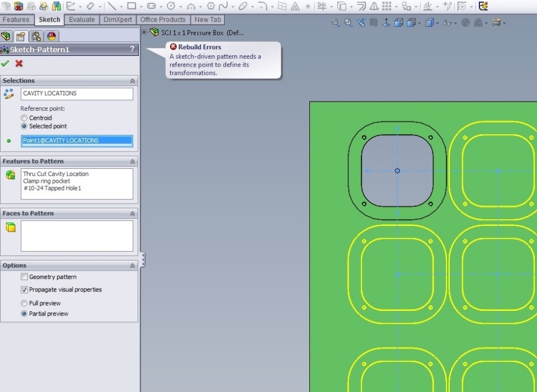Open the ConfigurationManager tab icon

(x=36, y=36)
